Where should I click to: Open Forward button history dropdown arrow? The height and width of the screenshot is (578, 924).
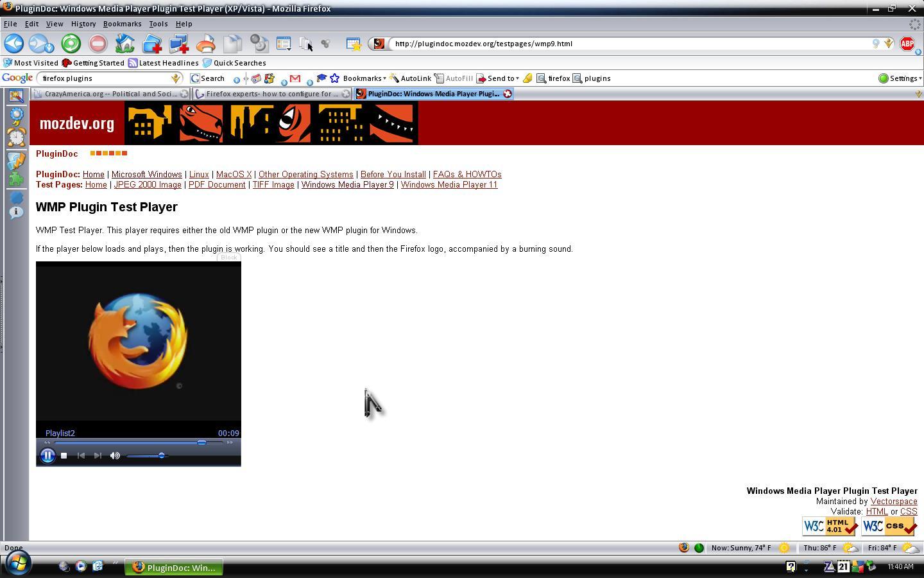tap(50, 48)
